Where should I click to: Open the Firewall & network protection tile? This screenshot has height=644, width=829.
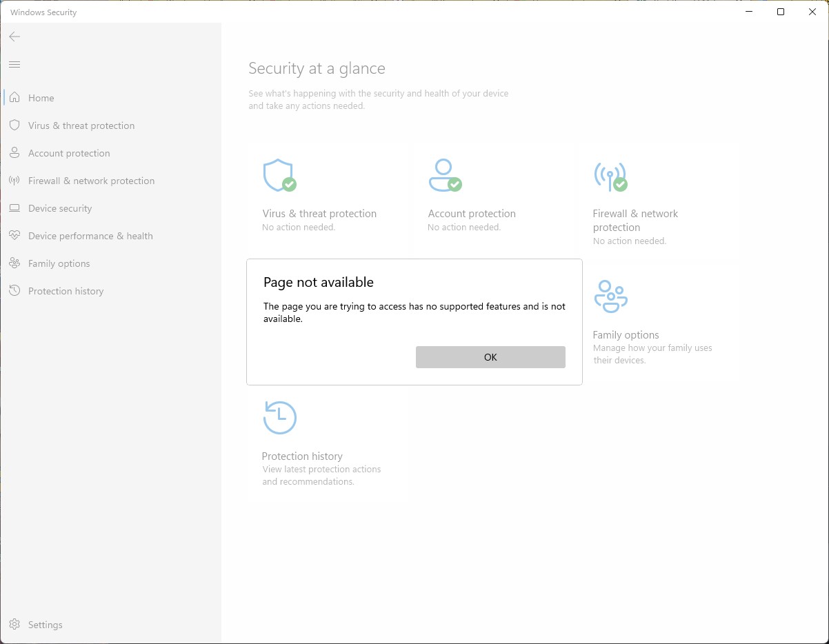[x=635, y=220]
